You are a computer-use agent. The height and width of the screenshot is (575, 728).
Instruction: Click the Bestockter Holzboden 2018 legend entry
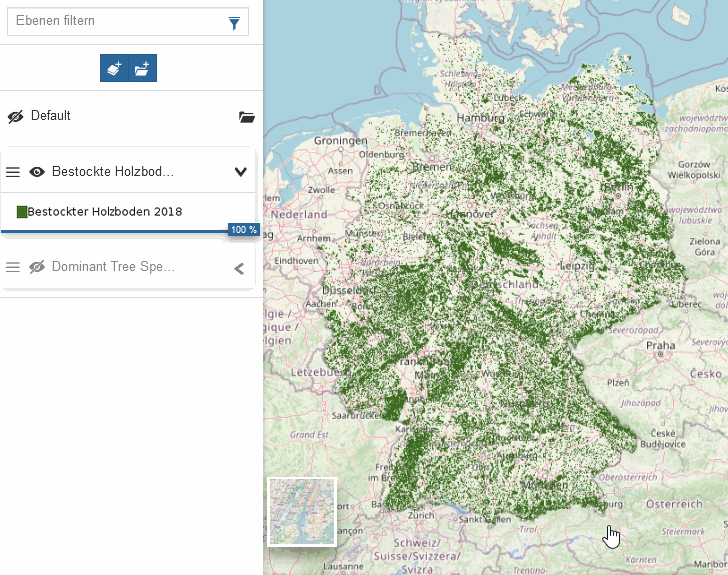tap(104, 211)
